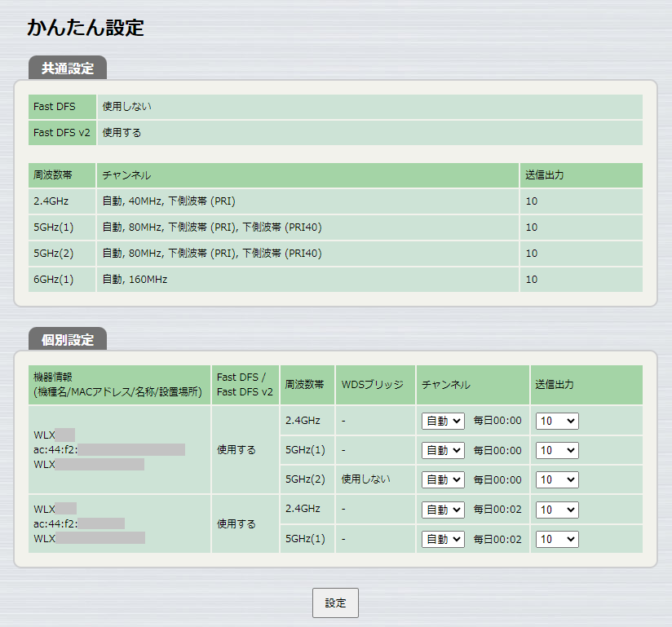Click the 使用しない WDS bridge value
This screenshot has width=672, height=627.
[366, 479]
